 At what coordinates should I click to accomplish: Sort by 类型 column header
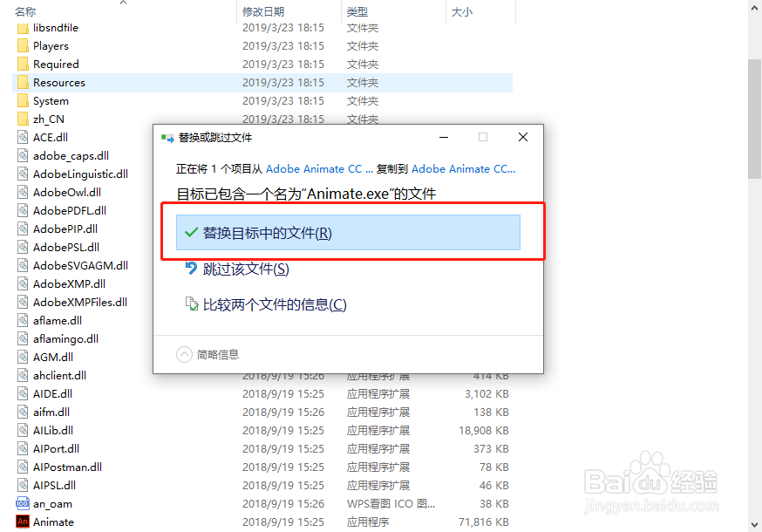pos(357,11)
